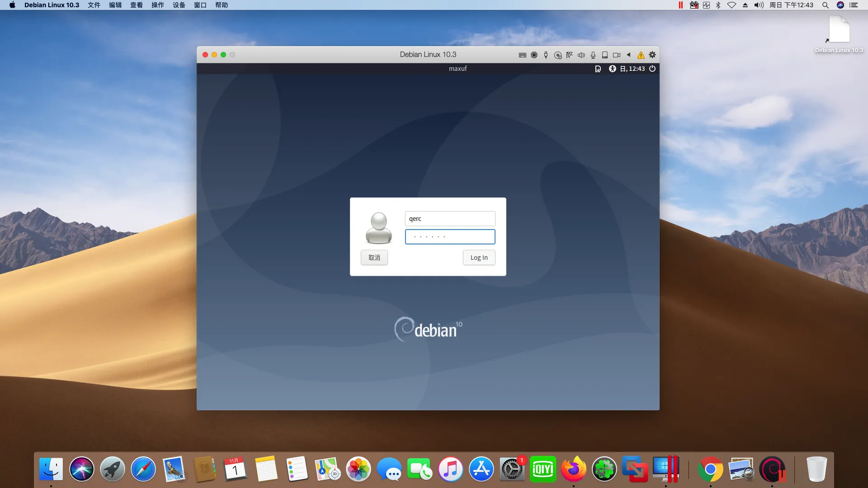Viewport: 868px width, 488px height.
Task: Open the Trash in the Dock
Action: click(816, 469)
